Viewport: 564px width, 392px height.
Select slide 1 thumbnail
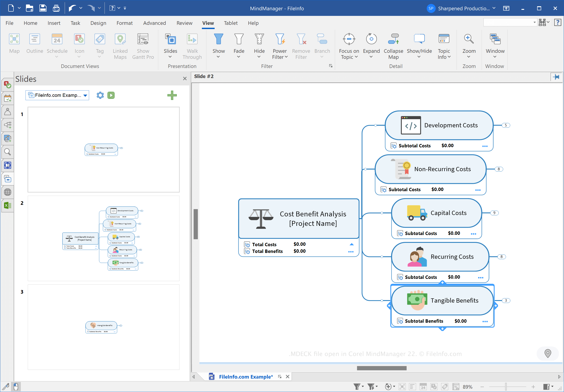(x=103, y=149)
